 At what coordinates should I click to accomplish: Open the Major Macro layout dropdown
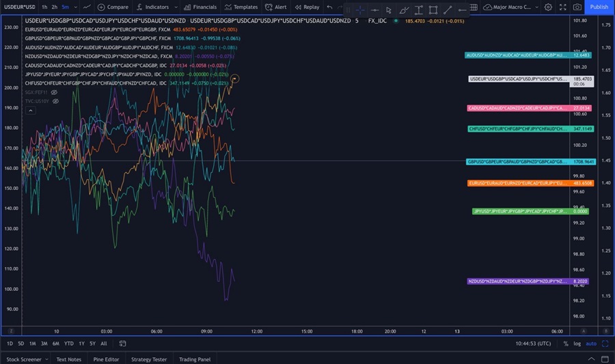[512, 7]
